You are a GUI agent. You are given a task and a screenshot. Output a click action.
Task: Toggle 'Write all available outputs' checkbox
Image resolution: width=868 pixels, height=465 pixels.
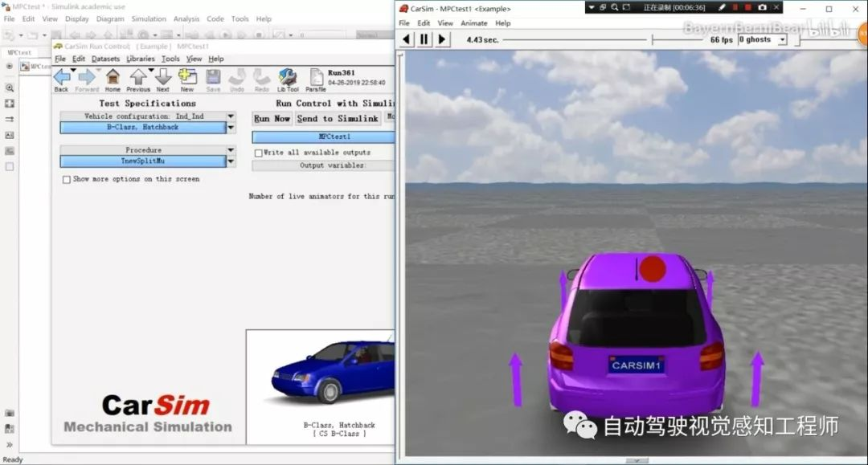pyautogui.click(x=259, y=153)
